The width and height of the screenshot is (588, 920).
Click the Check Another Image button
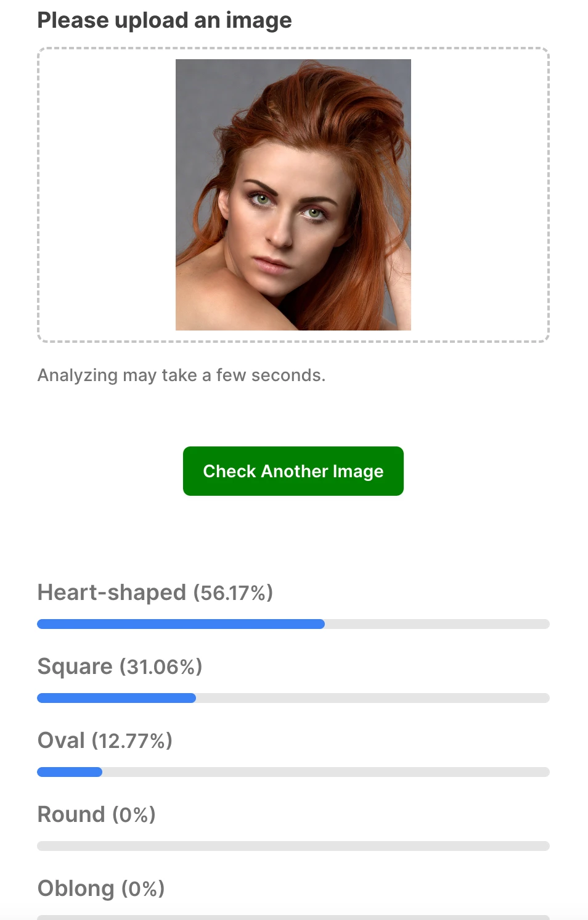293,471
